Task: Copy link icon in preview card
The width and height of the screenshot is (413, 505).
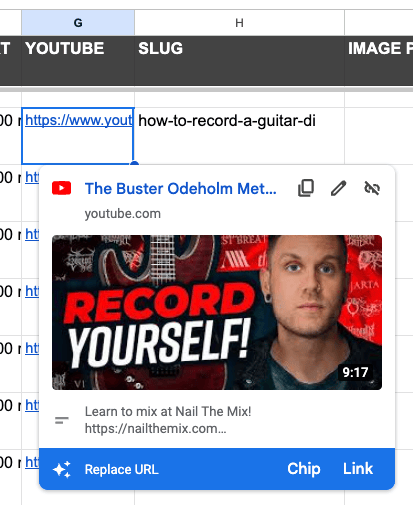Action: tap(306, 188)
